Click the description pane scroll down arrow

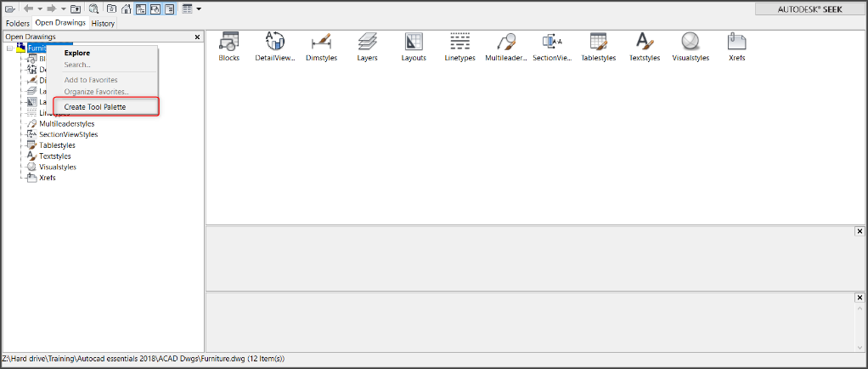click(x=860, y=346)
